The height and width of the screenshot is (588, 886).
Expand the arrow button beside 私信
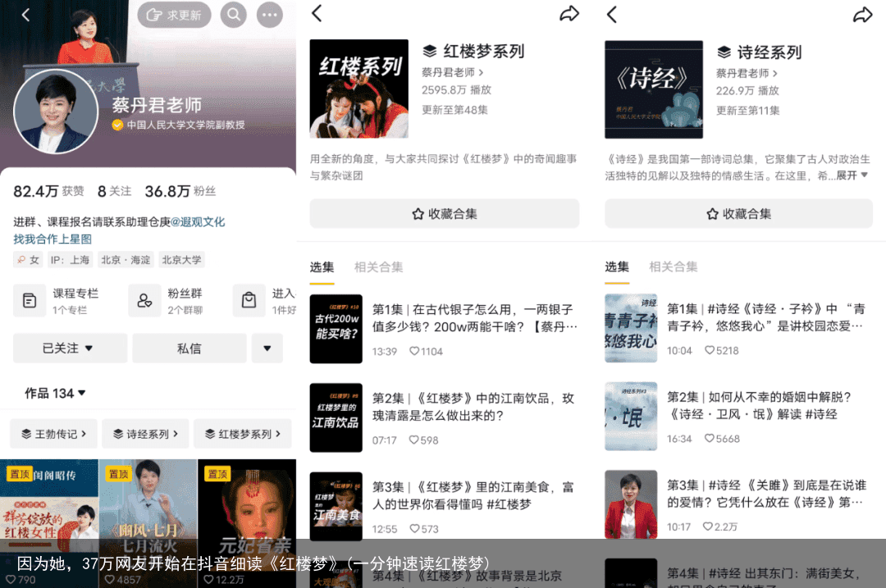click(267, 349)
